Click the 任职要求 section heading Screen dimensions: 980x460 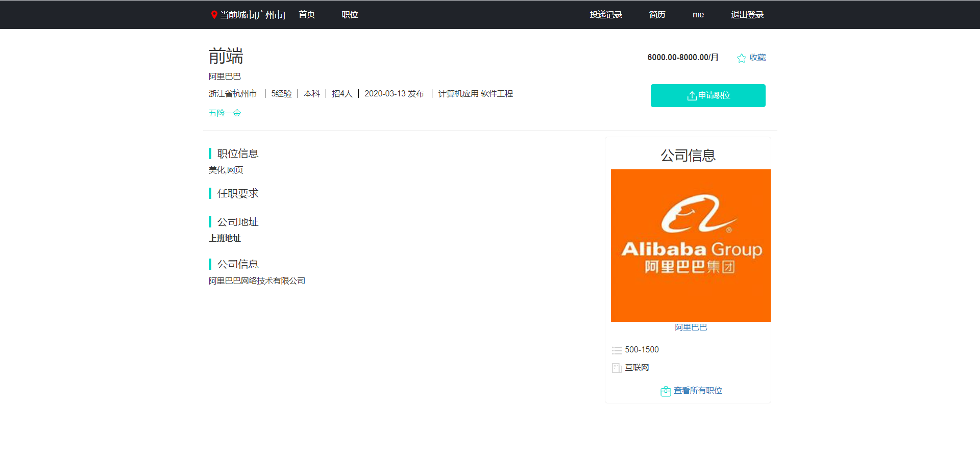(x=238, y=193)
